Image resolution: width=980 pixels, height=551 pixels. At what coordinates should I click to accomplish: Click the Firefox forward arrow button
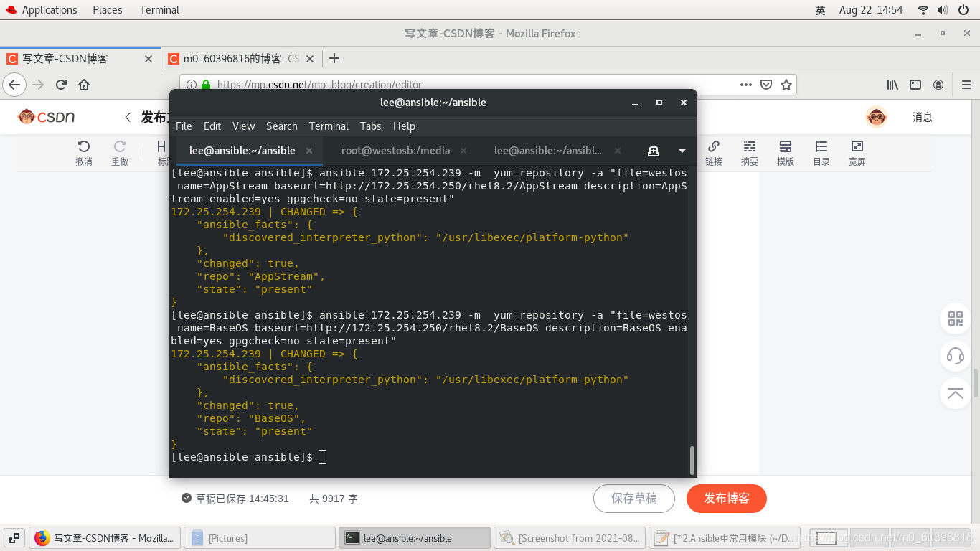(x=39, y=85)
